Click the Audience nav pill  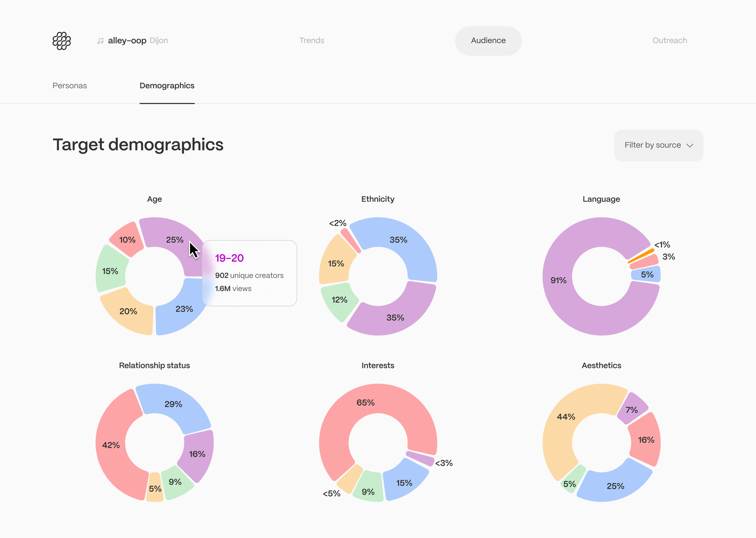pyautogui.click(x=488, y=40)
